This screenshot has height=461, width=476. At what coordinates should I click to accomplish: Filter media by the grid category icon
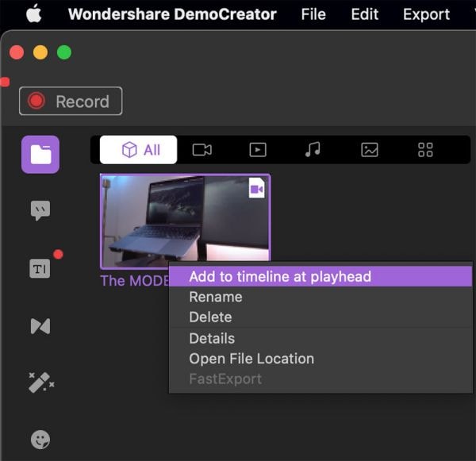coord(425,150)
